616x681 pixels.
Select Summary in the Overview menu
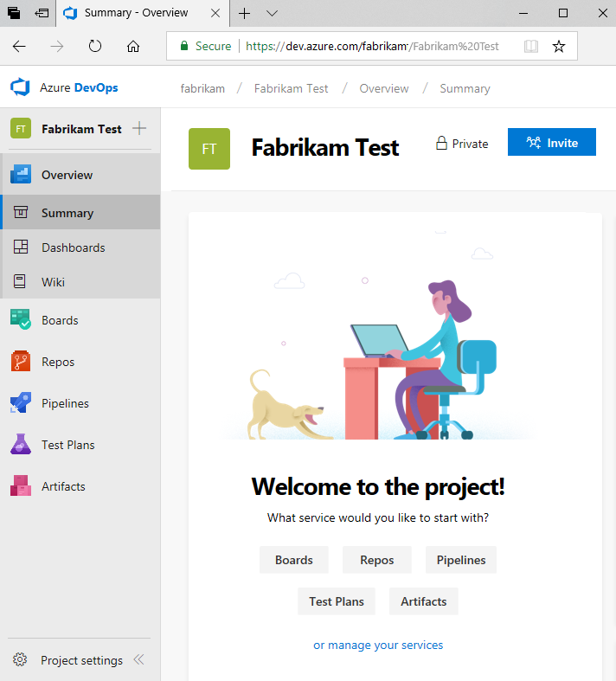click(x=67, y=213)
